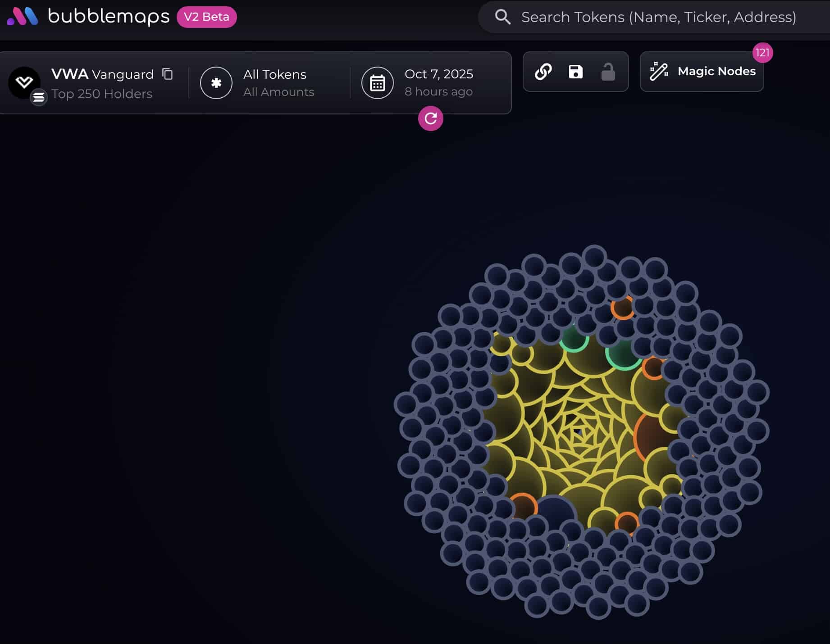
Task: Open the Magic Nodes panel
Action: point(702,72)
